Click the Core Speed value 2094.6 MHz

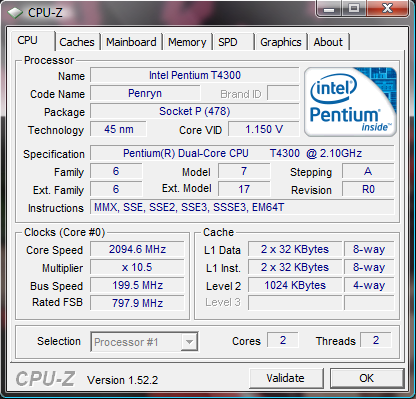coord(137,249)
